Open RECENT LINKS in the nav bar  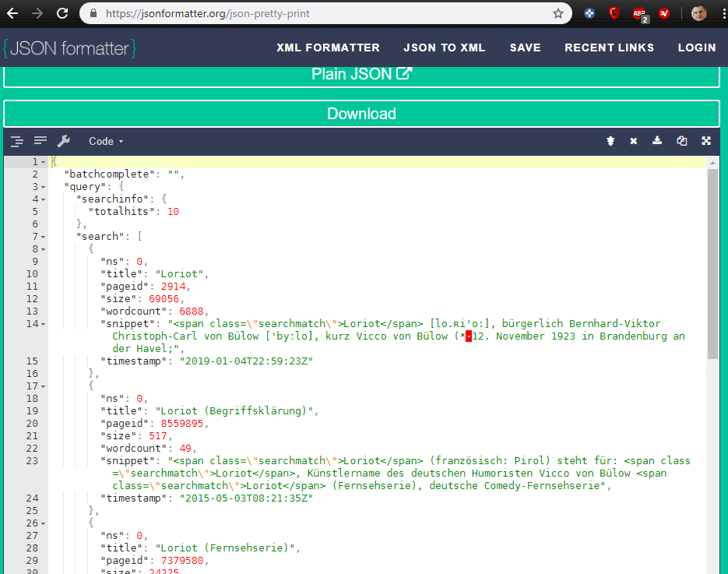(609, 48)
